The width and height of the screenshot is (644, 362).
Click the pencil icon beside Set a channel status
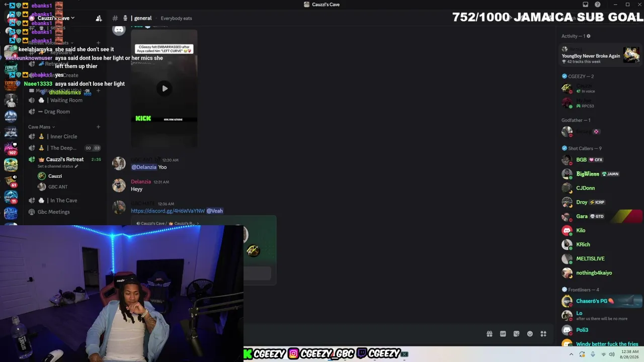77,166
